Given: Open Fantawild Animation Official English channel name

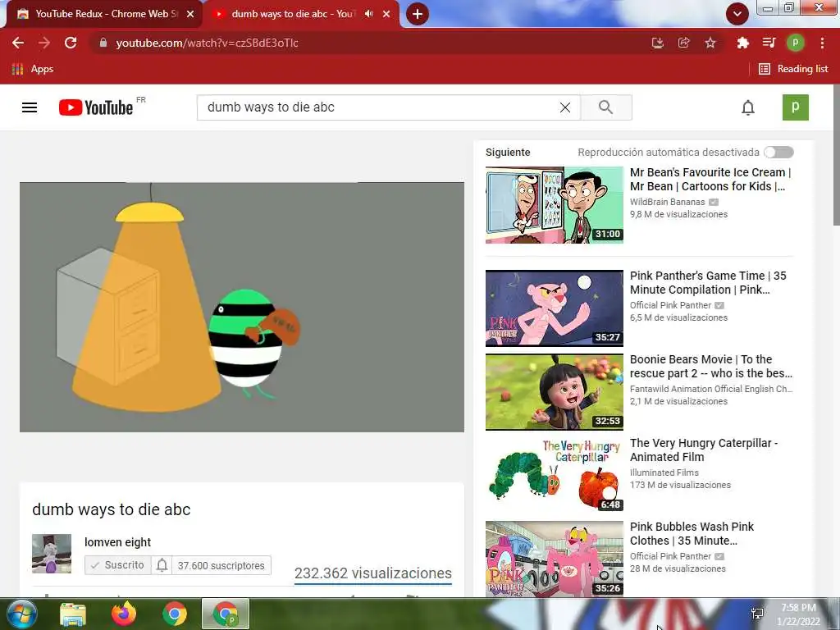Looking at the screenshot, I should 711,389.
